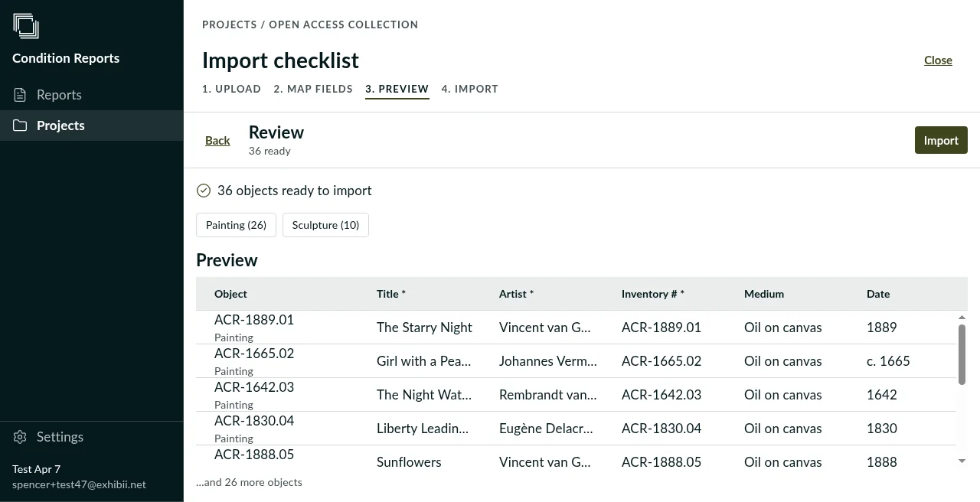Filter by Sculpture (10) chip
The height and width of the screenshot is (502, 980).
pos(325,225)
